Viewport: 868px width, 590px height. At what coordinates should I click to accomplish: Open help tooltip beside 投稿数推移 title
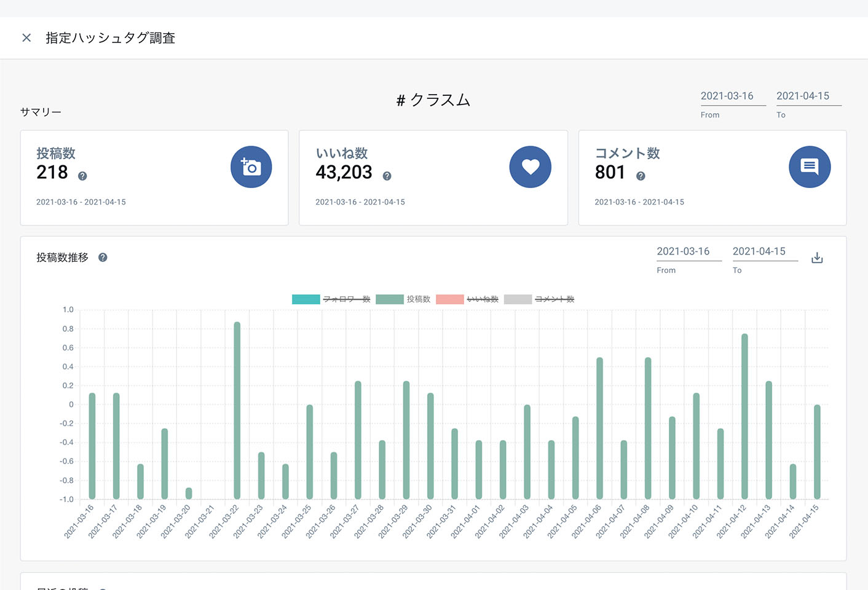[x=103, y=258]
